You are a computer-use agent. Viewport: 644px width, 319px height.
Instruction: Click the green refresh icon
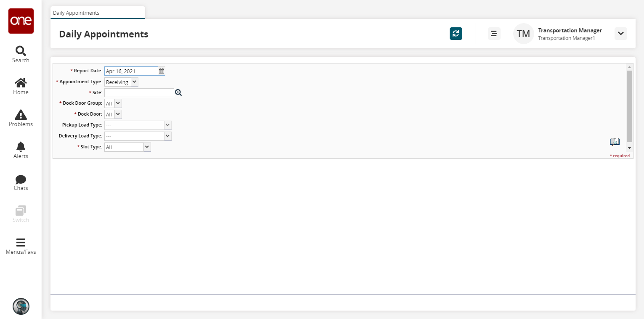[x=456, y=34]
